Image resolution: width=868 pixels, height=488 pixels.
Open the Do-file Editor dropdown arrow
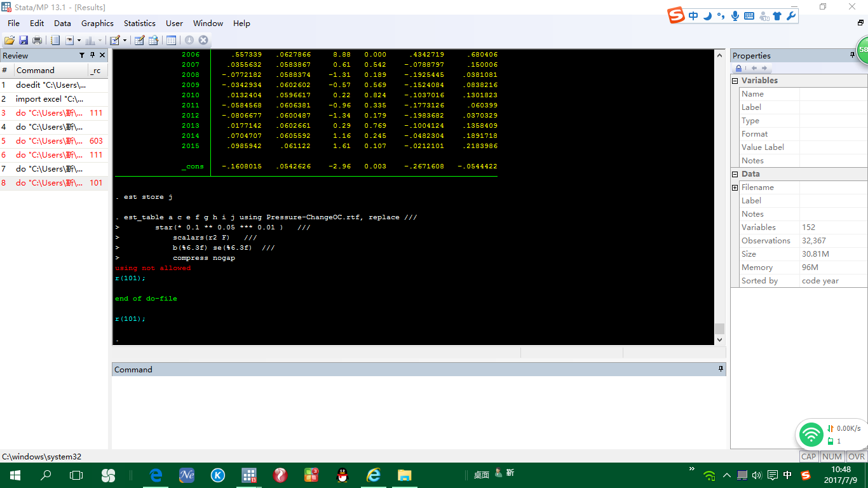pyautogui.click(x=125, y=40)
